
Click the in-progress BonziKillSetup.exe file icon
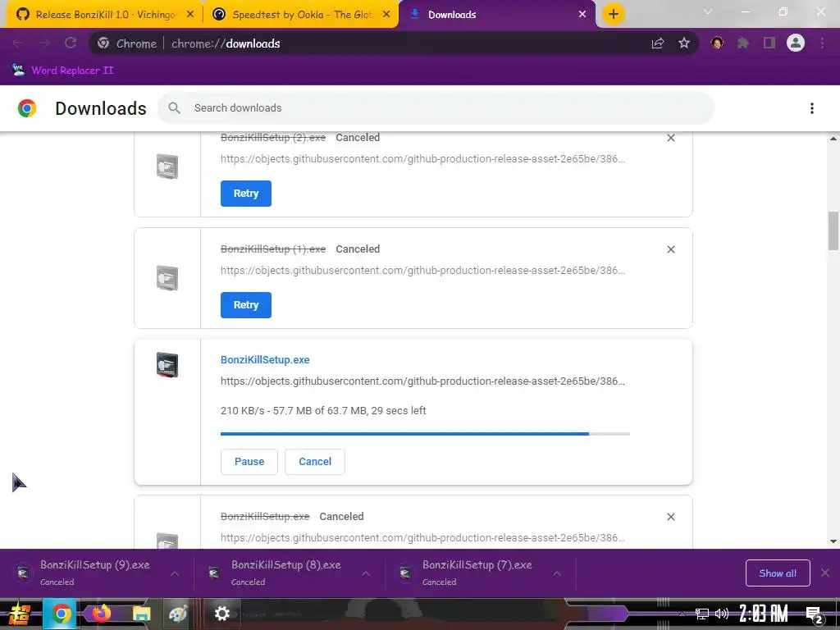(x=167, y=365)
